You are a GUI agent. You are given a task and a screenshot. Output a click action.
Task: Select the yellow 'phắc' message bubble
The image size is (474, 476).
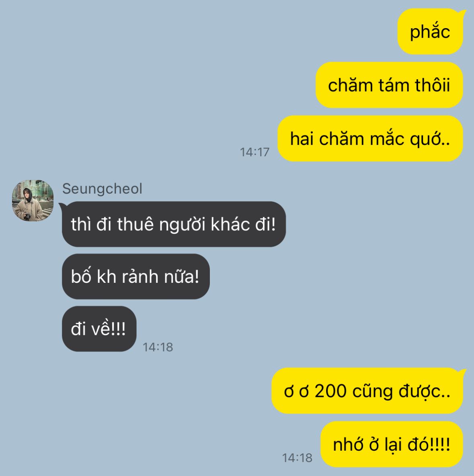[x=430, y=32]
